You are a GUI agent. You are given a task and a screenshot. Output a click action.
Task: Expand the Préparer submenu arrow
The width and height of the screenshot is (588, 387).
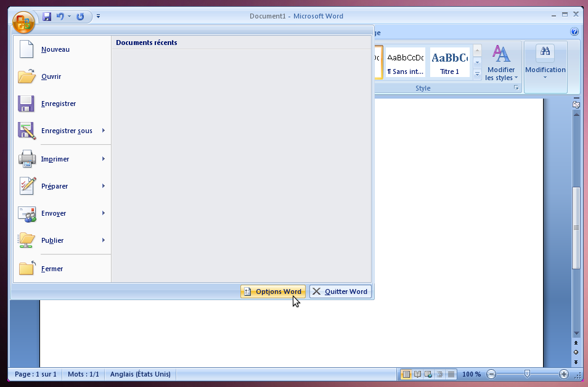[x=104, y=186]
